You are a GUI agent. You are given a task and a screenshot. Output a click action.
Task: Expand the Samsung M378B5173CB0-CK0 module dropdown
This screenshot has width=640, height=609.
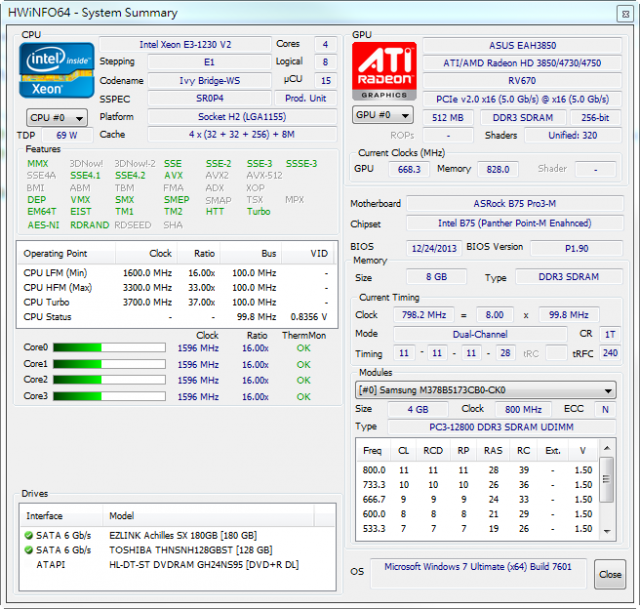(486, 390)
